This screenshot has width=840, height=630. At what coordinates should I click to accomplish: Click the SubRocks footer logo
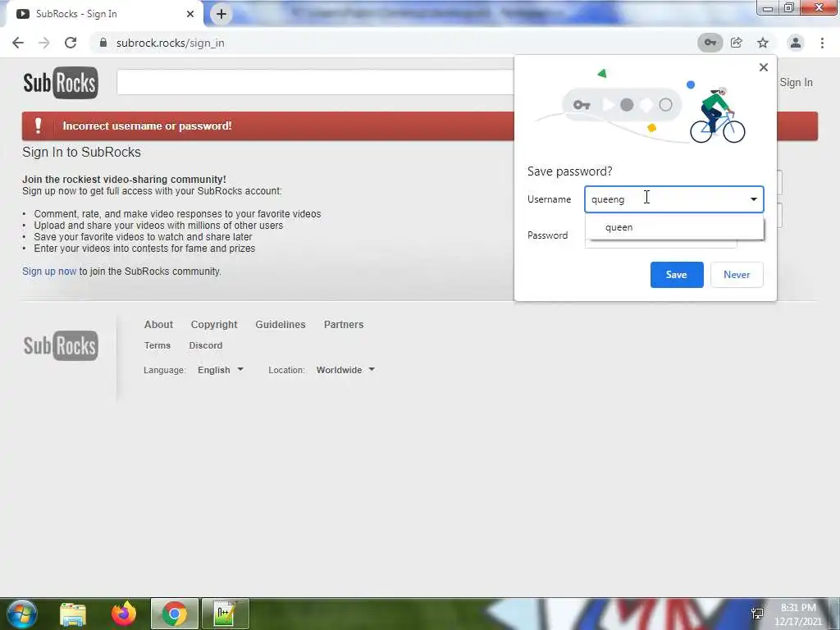tap(61, 345)
